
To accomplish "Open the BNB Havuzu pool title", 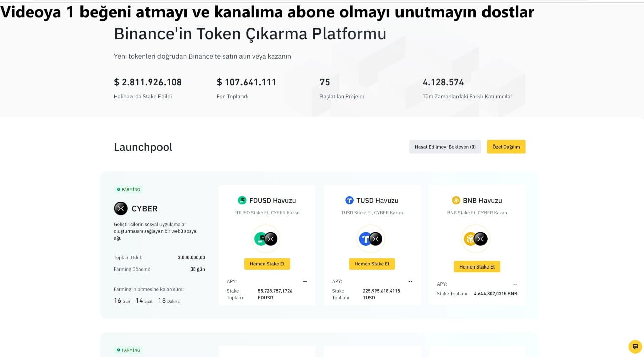I will pyautogui.click(x=482, y=200).
